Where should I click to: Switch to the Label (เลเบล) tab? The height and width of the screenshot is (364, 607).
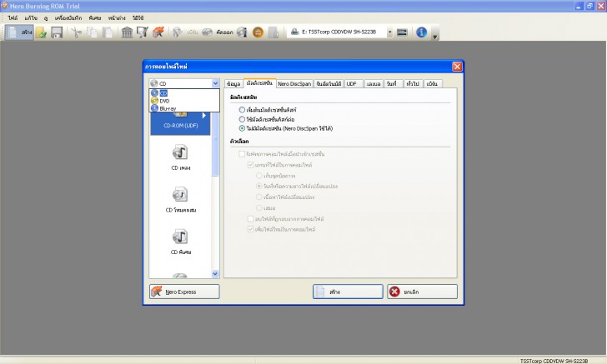(x=374, y=83)
